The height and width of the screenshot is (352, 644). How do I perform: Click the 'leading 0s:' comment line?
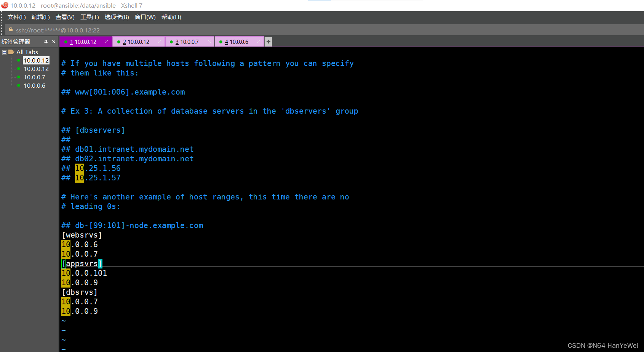91,206
